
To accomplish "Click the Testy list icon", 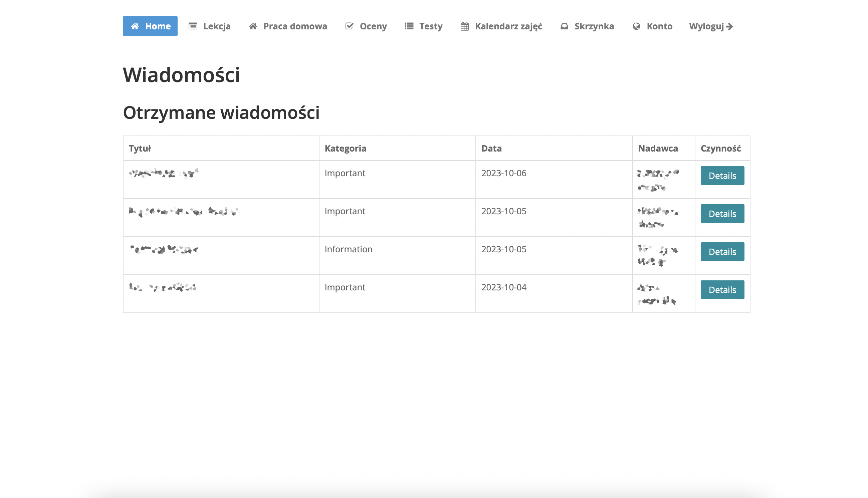I will coord(409,26).
